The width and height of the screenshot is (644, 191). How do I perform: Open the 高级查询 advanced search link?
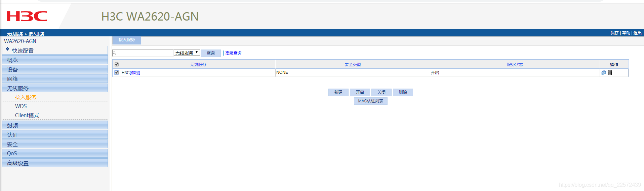coord(233,53)
